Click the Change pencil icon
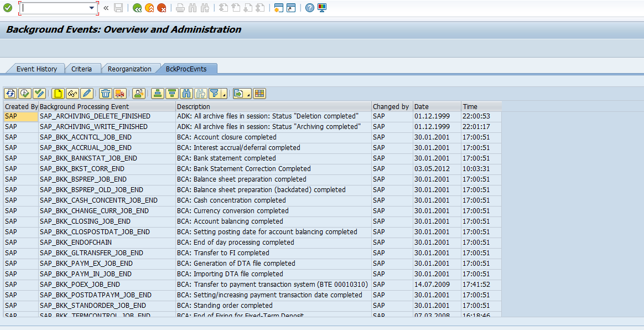644x330 pixels. pos(87,94)
